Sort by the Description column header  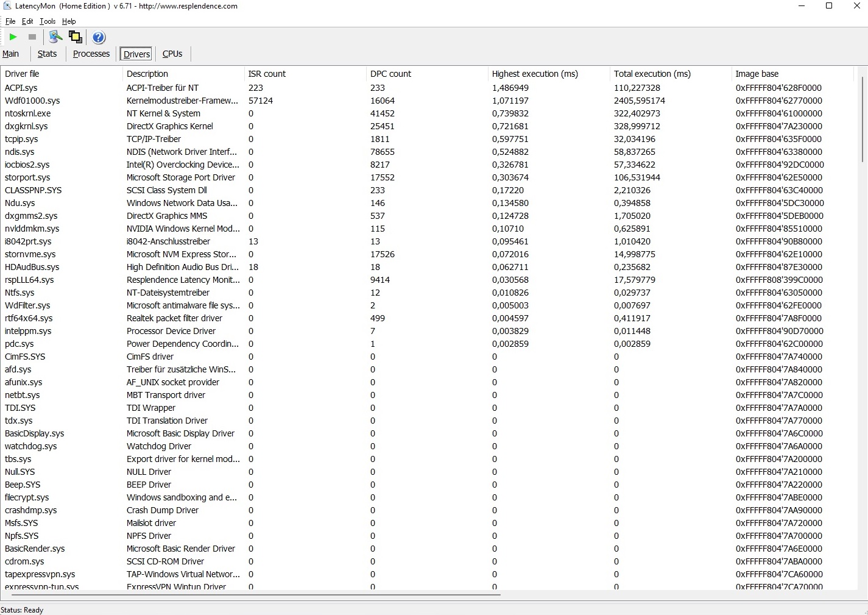183,74
